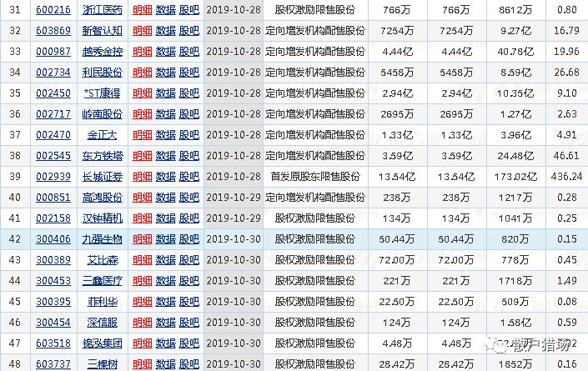Click stock code 300389
This screenshot has height=371, width=588.
coord(53,260)
